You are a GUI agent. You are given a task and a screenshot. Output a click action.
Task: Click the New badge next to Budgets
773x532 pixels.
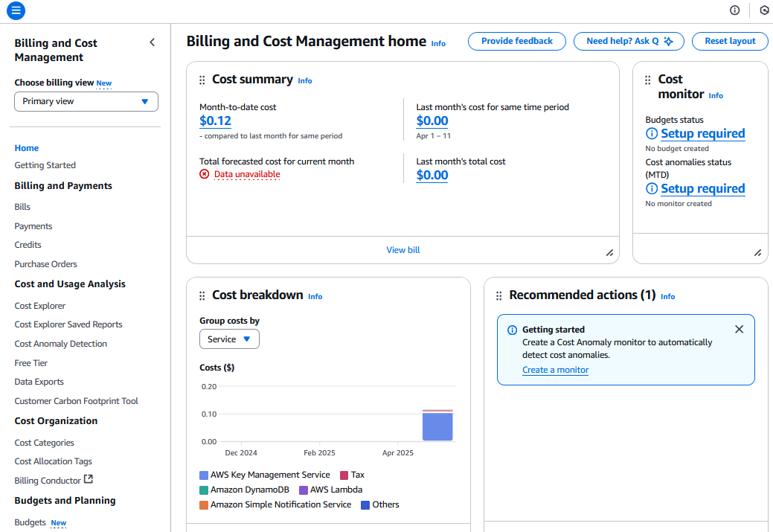(59, 523)
